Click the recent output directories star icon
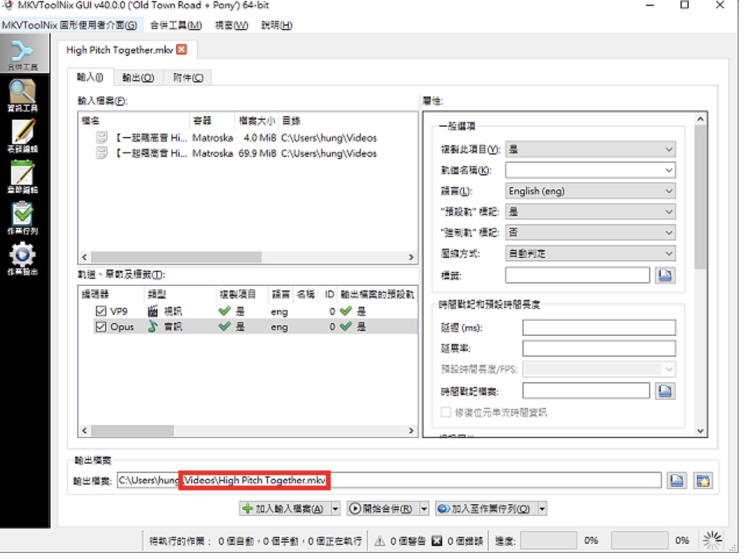Viewport: 752px width, 560px height. pyautogui.click(x=703, y=480)
